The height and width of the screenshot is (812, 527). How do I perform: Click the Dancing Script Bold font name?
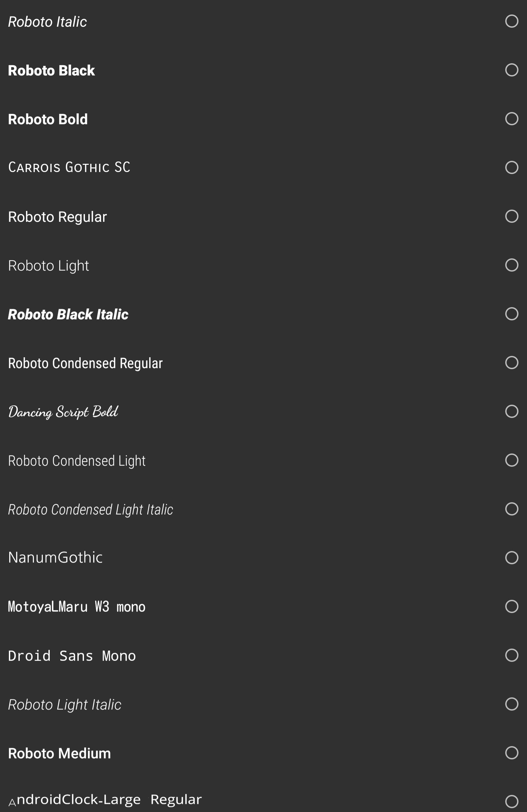[63, 412]
